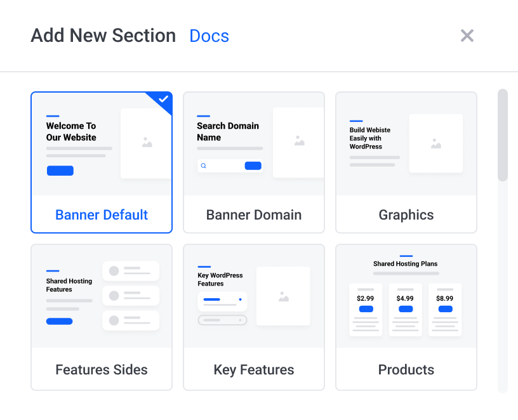The width and height of the screenshot is (518, 420).
Task: Click the Welcome To Our Website heading
Action: [x=71, y=131]
